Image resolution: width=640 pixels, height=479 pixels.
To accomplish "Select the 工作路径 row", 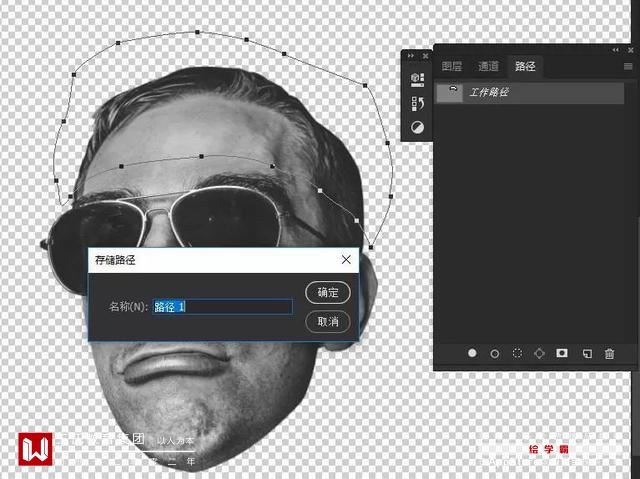I will (x=530, y=92).
